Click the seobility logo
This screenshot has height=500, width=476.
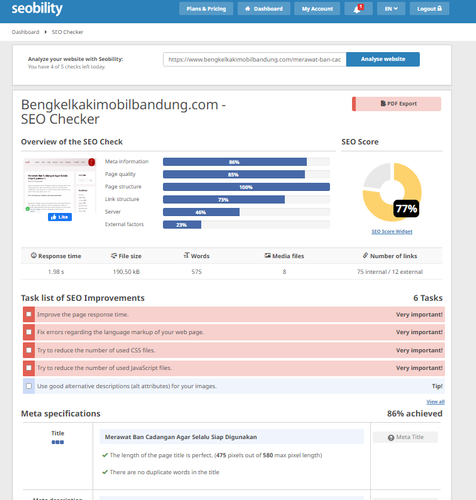(37, 9)
